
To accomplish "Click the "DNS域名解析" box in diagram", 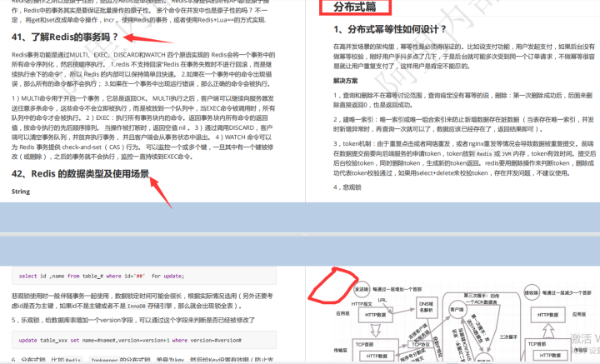I will 427,307.
